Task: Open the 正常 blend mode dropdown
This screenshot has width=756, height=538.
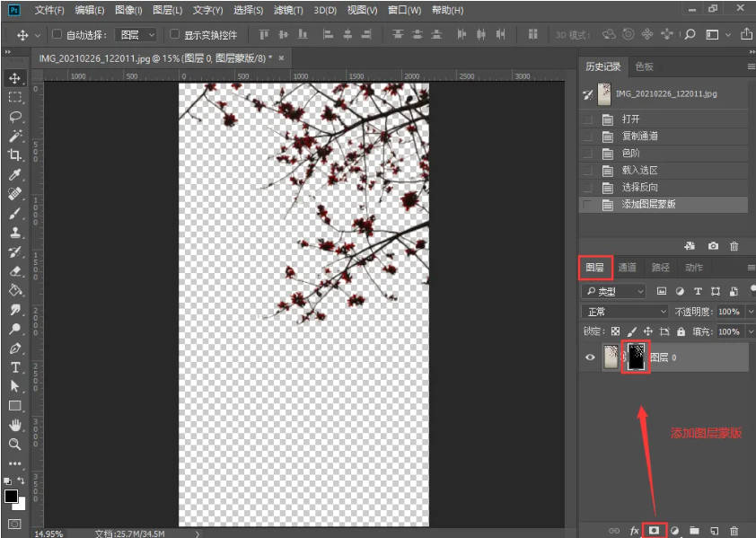Action: [x=625, y=312]
